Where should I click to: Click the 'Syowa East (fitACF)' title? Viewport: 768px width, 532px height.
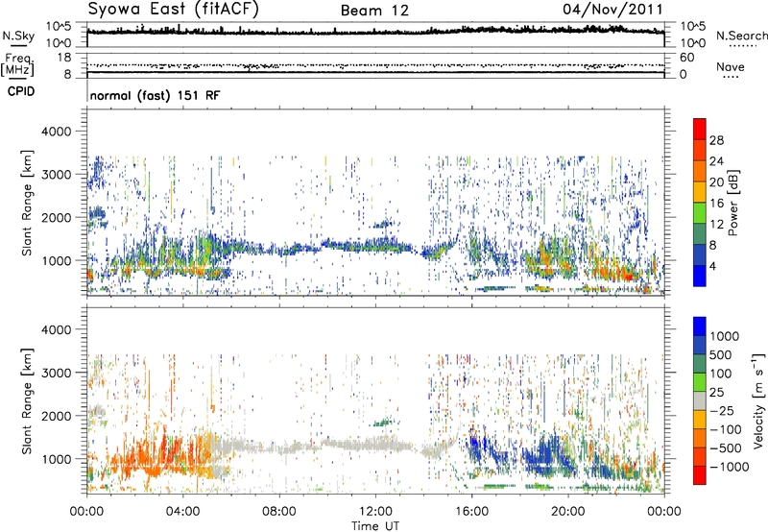click(174, 10)
